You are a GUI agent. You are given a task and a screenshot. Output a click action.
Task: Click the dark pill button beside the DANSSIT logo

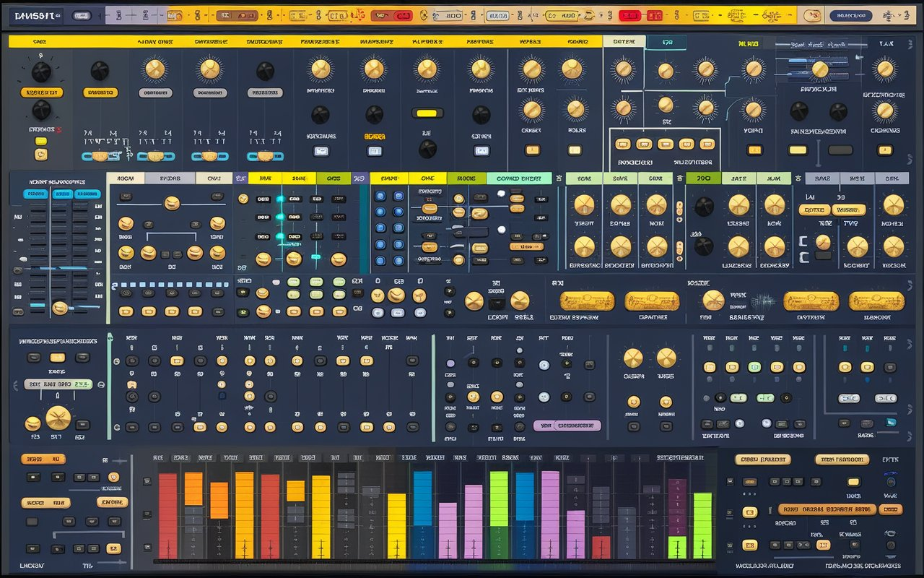click(82, 15)
